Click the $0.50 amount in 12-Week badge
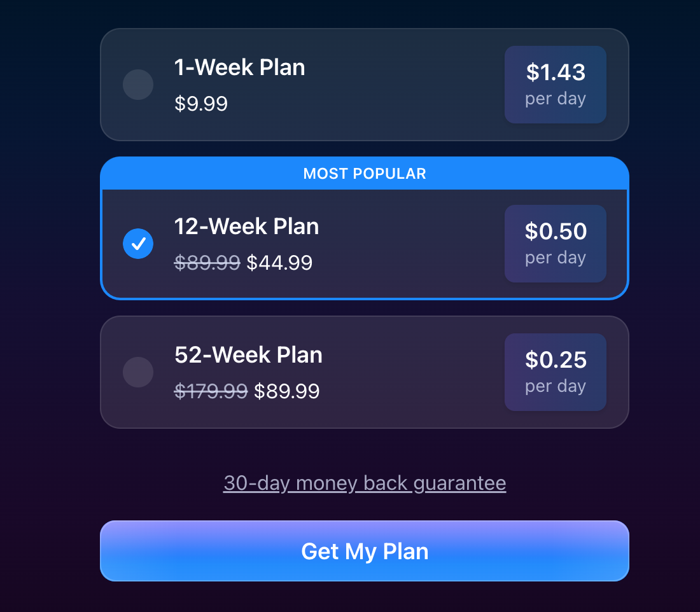 click(556, 232)
